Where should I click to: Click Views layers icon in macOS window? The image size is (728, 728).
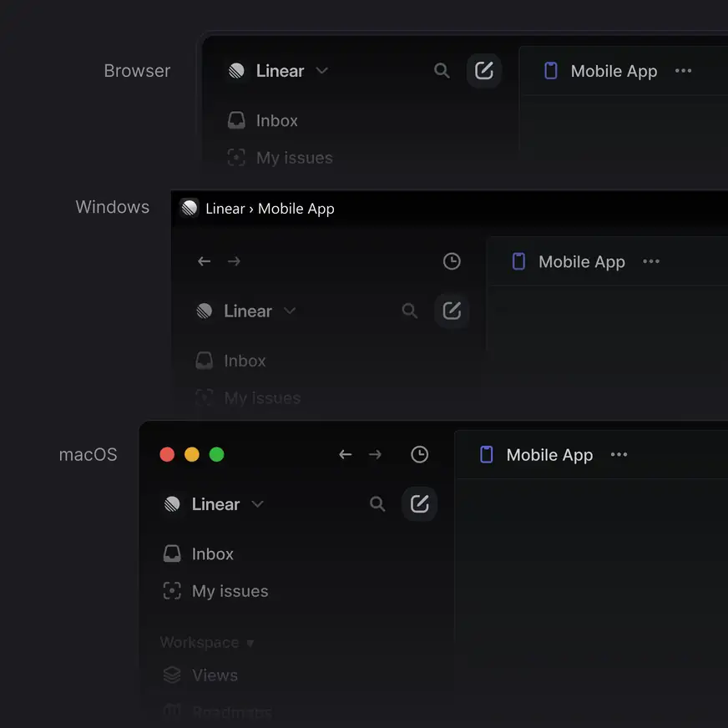pos(172,675)
